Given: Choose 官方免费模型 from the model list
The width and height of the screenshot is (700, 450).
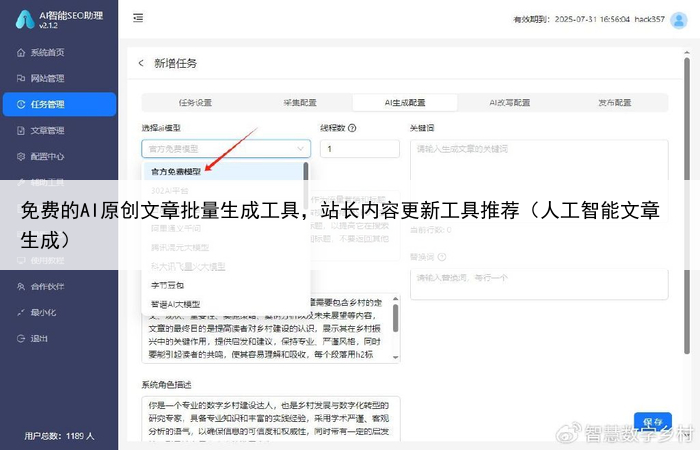Looking at the screenshot, I should (x=223, y=171).
